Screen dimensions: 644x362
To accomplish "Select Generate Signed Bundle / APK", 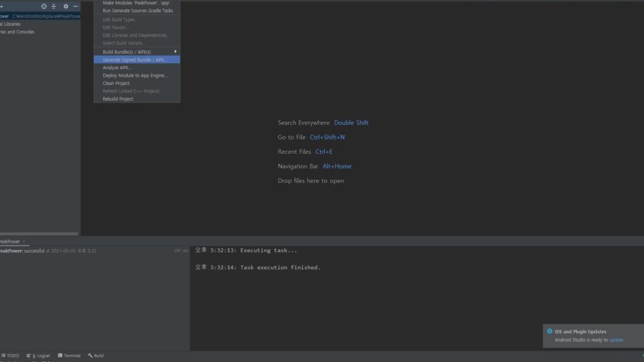I will coord(136,60).
